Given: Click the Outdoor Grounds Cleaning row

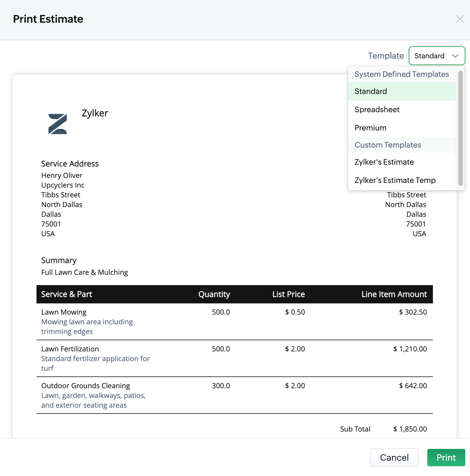Looking at the screenshot, I should (86, 386).
